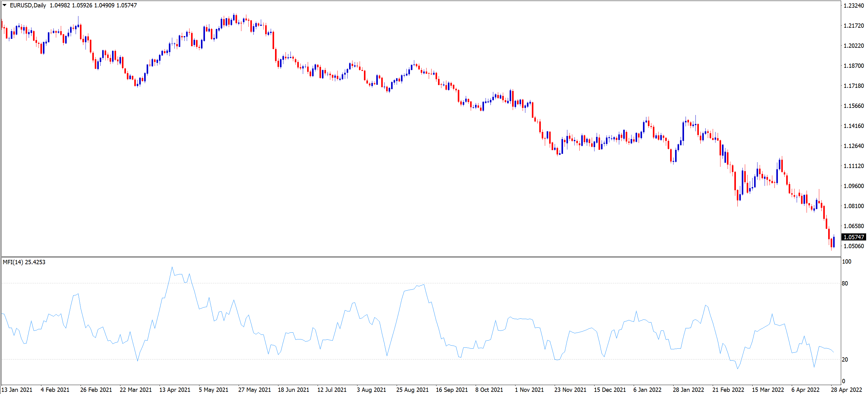Viewport: 868px width, 394px height.
Task: Select the 15 Mar 2022 date label
Action: [x=768, y=390]
